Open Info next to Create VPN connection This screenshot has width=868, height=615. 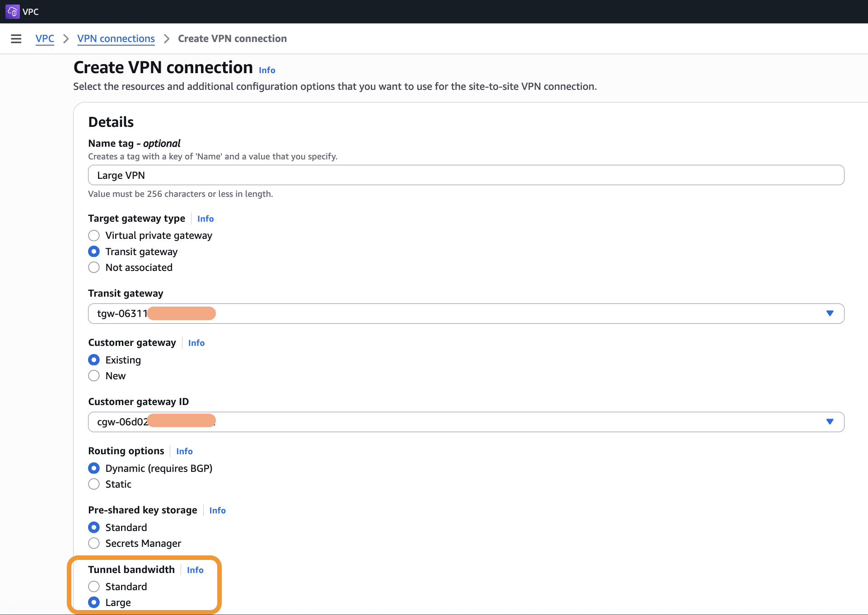click(266, 70)
